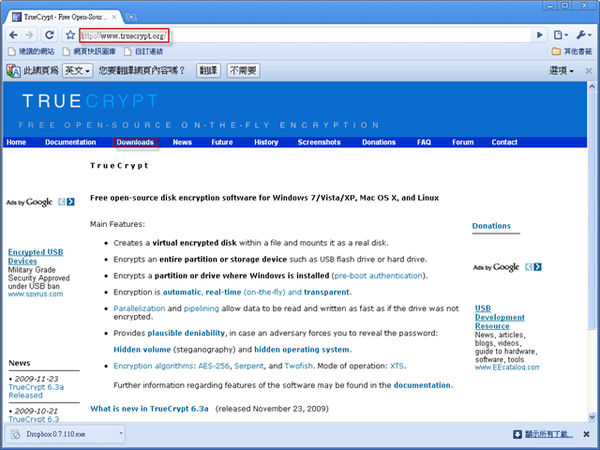Open the 其他書籤 bookmarks folder
The height and width of the screenshot is (450, 600).
[x=572, y=51]
